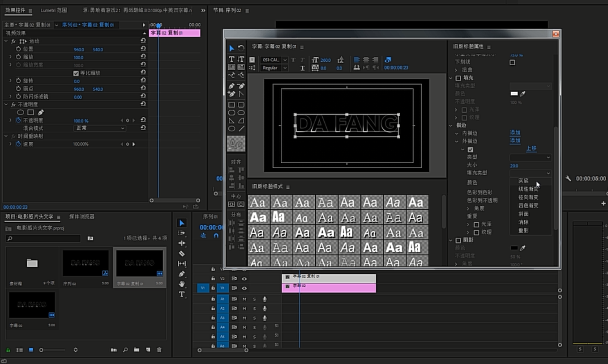Click the black 阴影 shadow color swatch
Image resolution: width=608 pixels, height=364 pixels.
514,248
